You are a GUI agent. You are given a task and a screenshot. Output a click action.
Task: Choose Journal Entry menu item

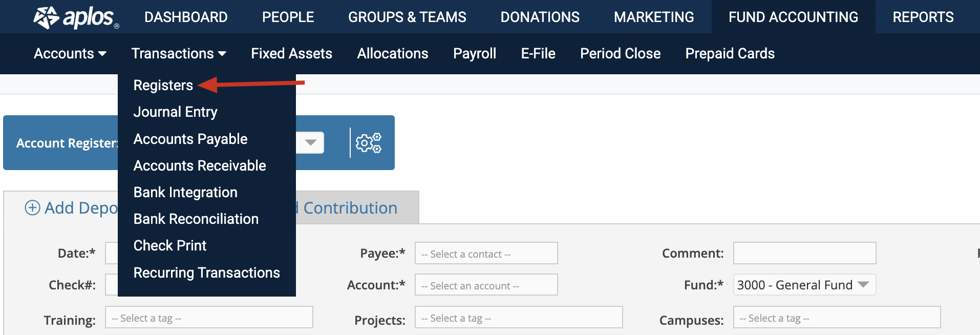[x=175, y=112]
